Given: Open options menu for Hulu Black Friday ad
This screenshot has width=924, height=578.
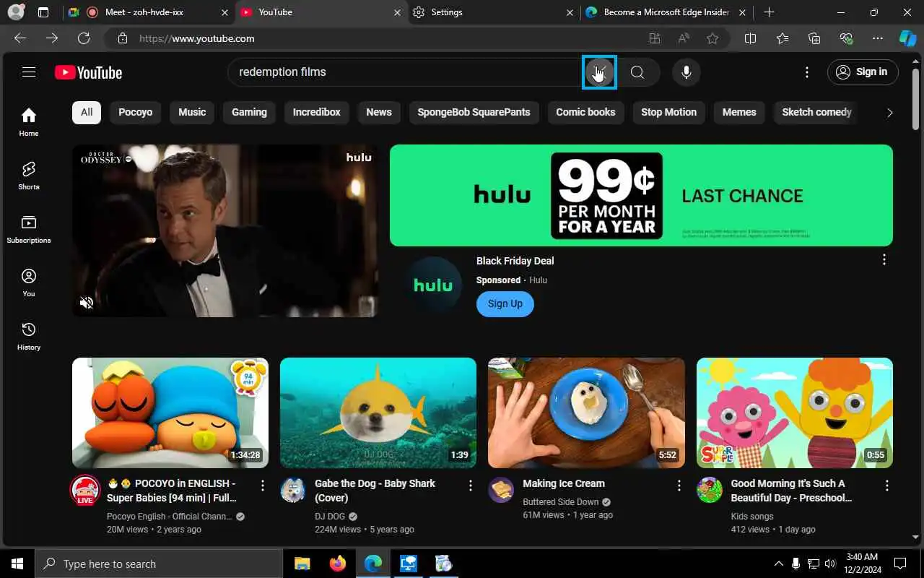Looking at the screenshot, I should 884,260.
